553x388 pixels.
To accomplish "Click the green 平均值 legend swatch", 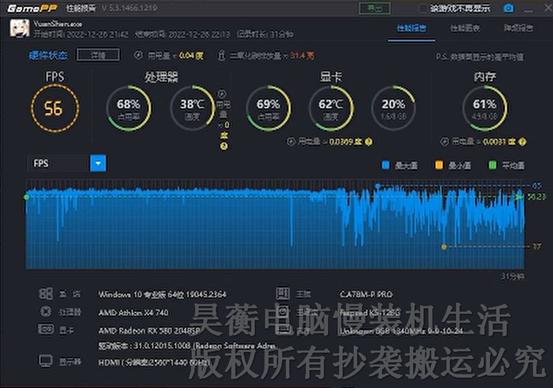I will (492, 165).
